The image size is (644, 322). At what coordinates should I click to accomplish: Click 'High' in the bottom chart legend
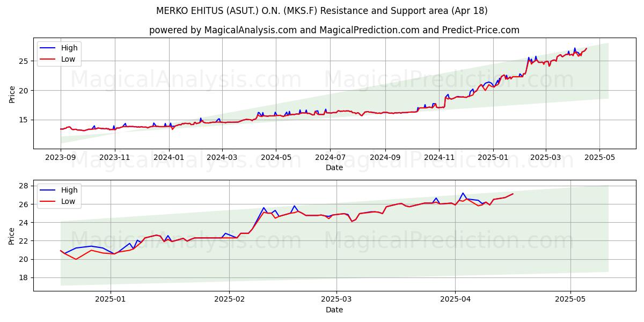(x=69, y=190)
